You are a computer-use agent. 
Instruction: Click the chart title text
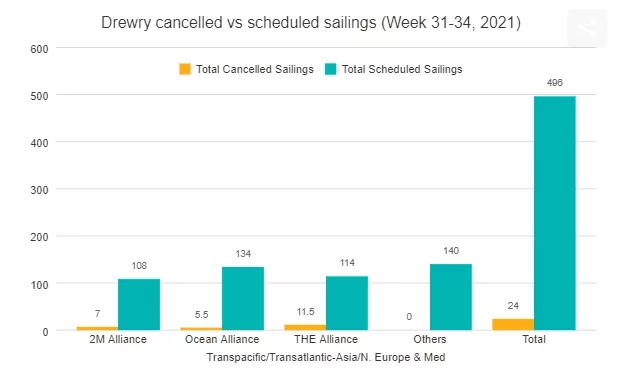point(311,23)
